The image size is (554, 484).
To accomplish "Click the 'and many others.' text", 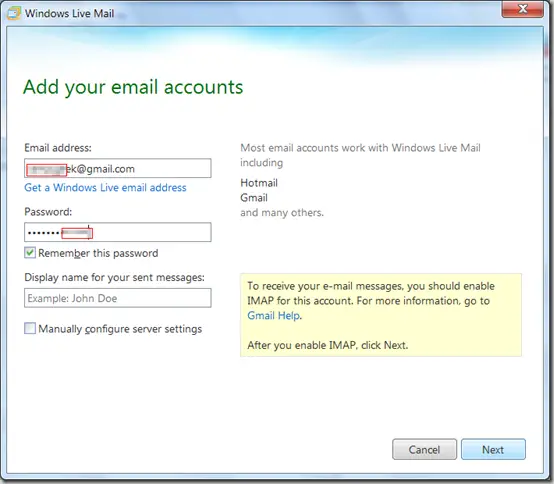I will 282,212.
